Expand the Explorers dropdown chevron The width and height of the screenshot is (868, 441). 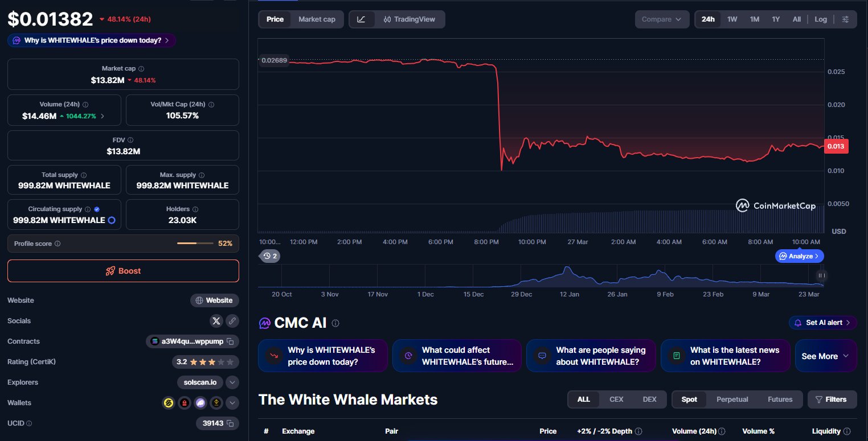(x=232, y=382)
